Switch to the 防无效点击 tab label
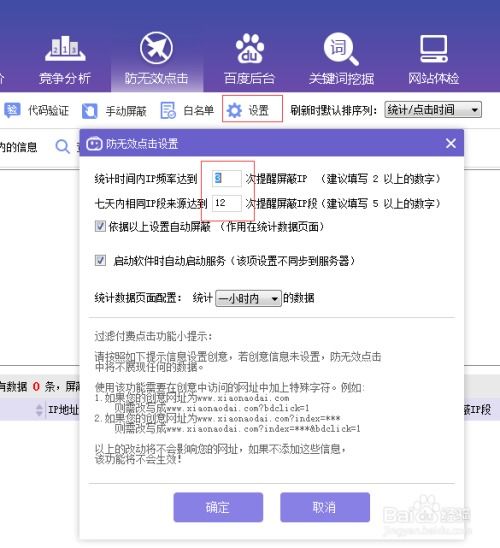This screenshot has width=500, height=548. click(156, 78)
